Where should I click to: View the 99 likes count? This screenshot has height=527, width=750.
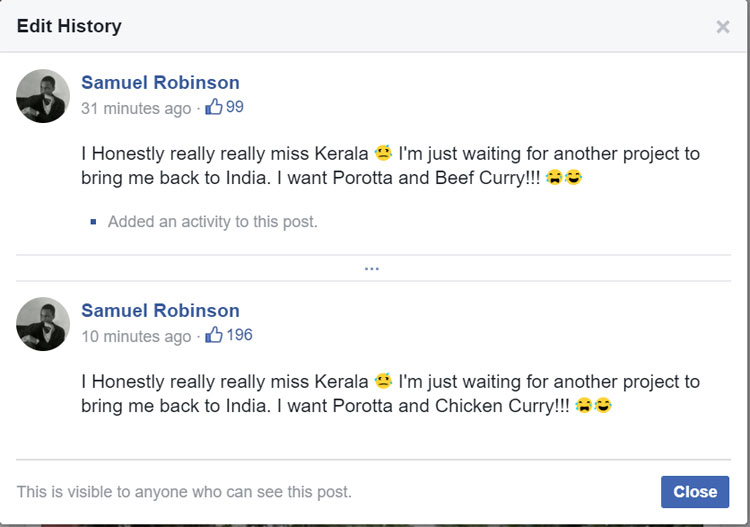[235, 107]
